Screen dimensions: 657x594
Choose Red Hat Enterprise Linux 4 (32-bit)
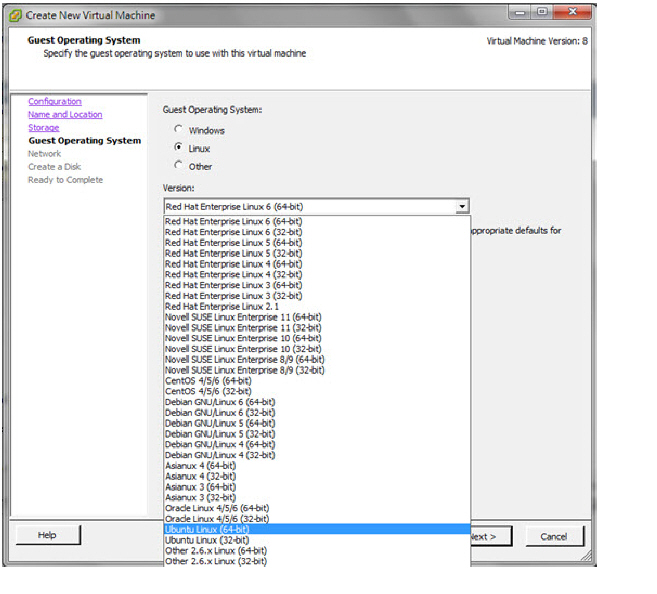tap(317, 274)
